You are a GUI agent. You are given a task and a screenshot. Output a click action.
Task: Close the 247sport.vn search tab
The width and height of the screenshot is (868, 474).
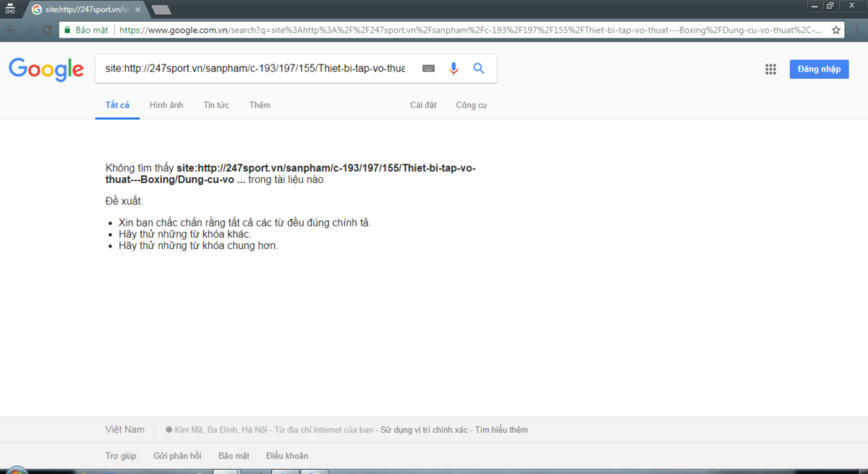pyautogui.click(x=137, y=9)
